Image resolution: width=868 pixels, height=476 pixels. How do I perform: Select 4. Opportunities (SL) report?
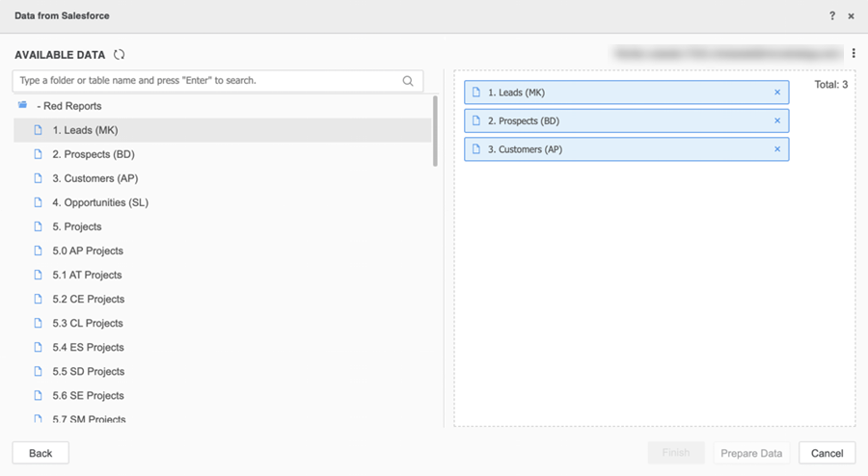pyautogui.click(x=100, y=202)
